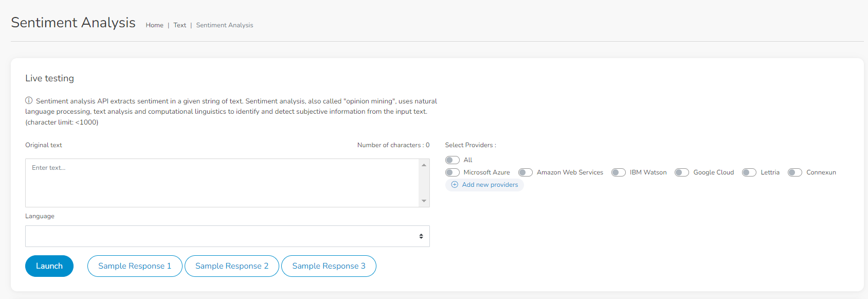Image resolution: width=868 pixels, height=299 pixels.
Task: Choose Sample Response 3
Action: (x=329, y=266)
